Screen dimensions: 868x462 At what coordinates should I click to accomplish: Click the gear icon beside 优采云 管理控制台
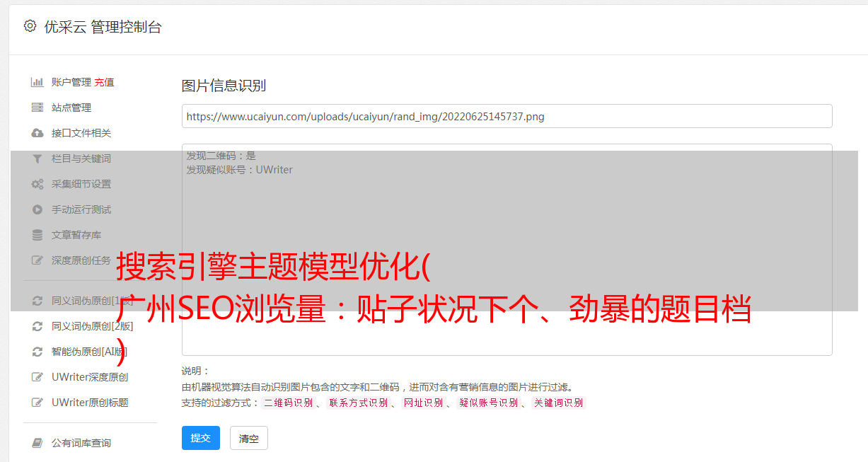tap(30, 26)
